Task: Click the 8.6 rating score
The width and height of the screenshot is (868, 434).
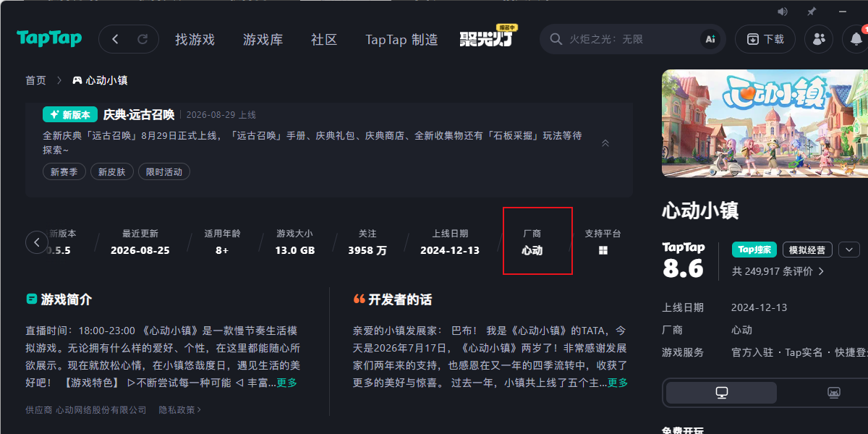Action: (x=683, y=268)
